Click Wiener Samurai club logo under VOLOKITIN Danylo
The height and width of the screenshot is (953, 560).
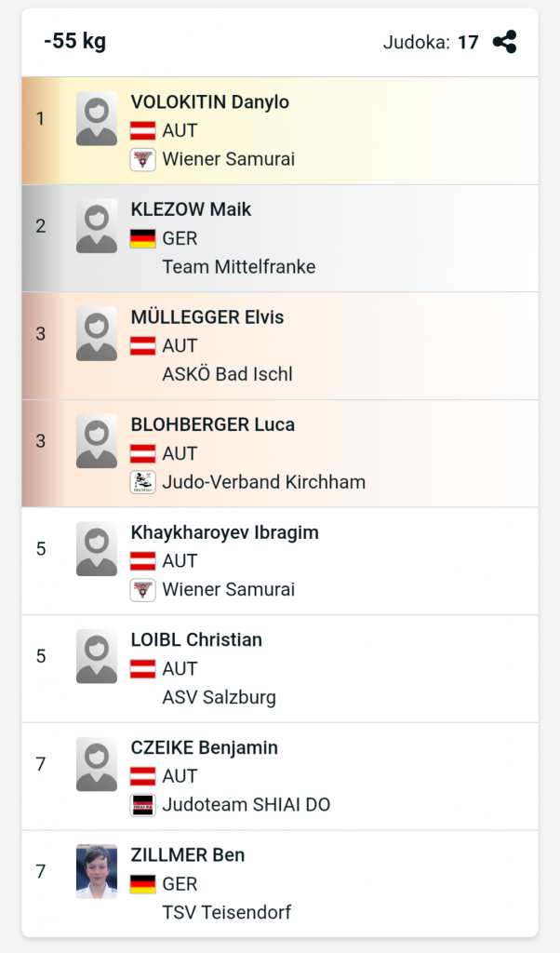tap(142, 159)
